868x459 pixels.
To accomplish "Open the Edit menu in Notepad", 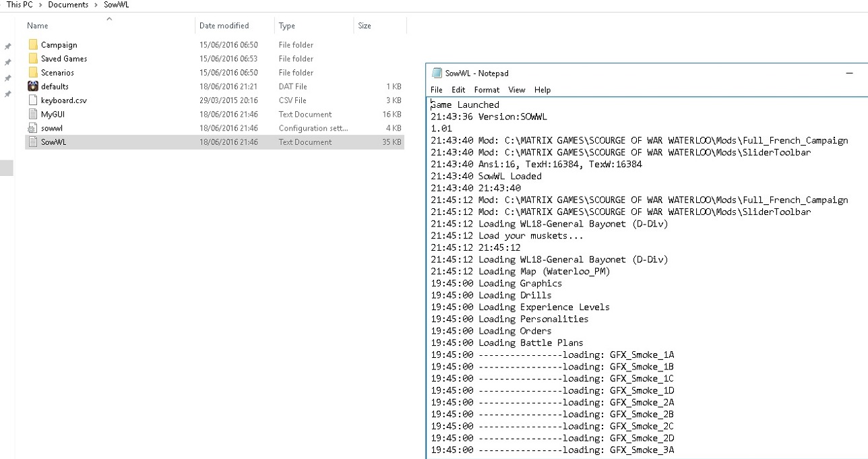I will point(458,90).
